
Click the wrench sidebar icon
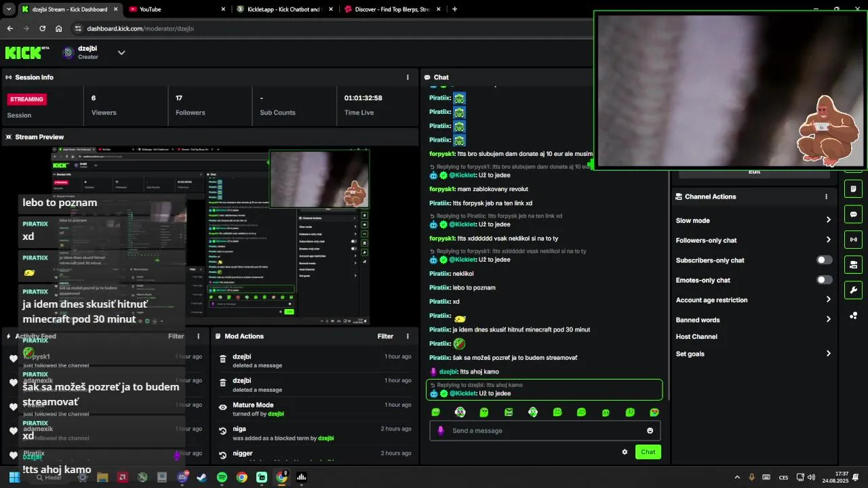(853, 290)
